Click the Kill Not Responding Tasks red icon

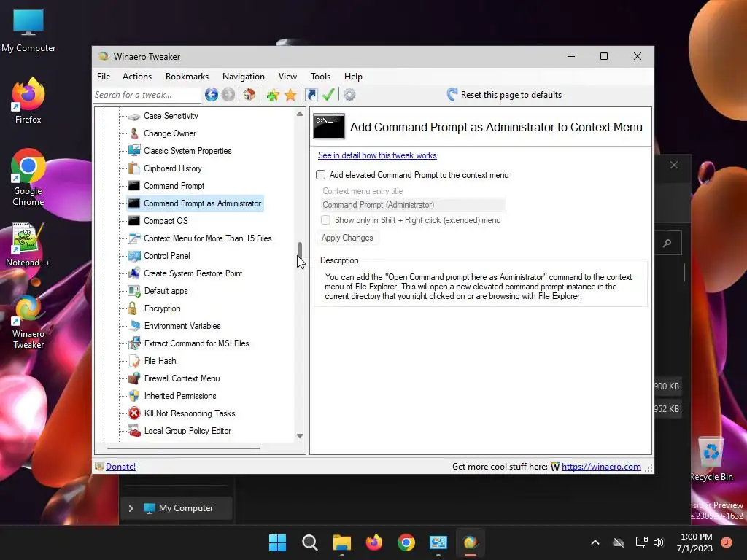(x=134, y=413)
